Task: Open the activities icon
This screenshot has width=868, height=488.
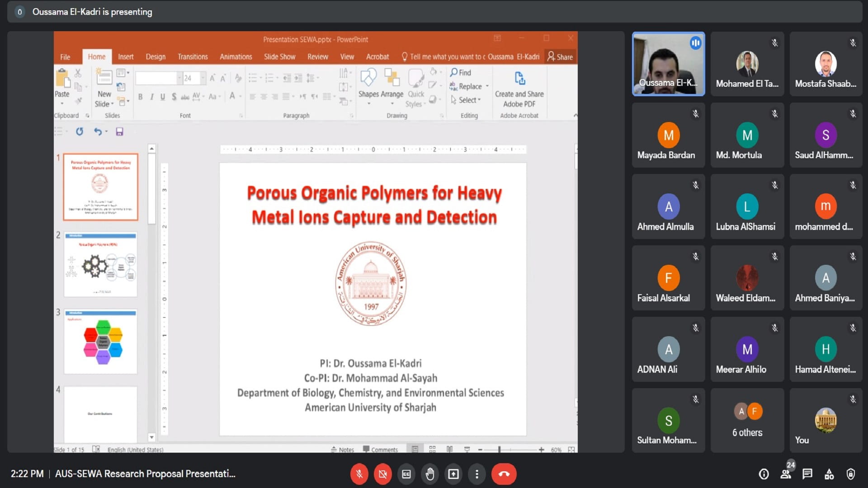Action: click(x=829, y=474)
